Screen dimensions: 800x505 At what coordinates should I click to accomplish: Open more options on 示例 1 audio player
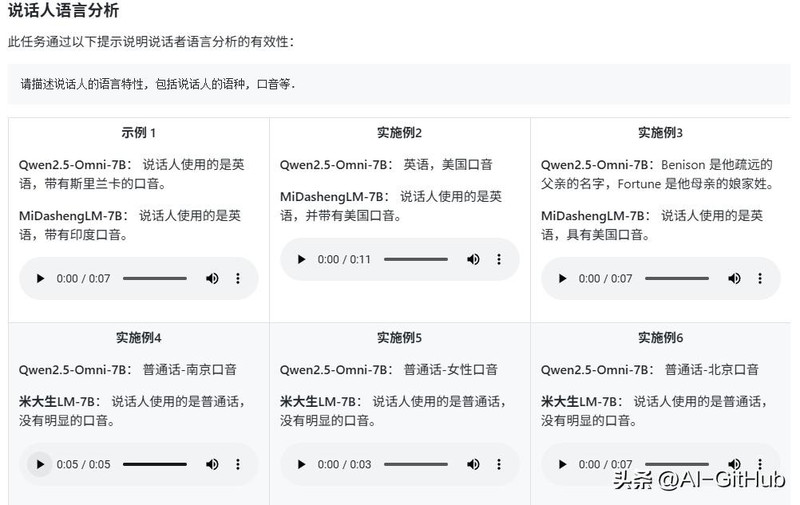click(x=238, y=279)
